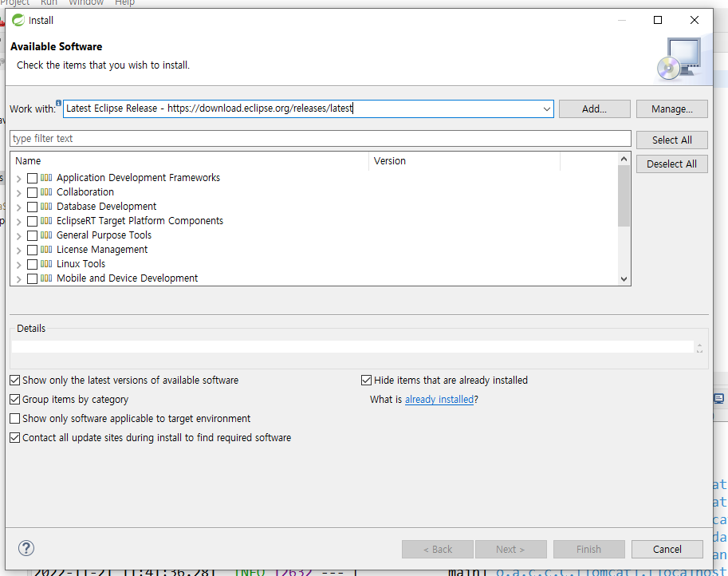Toggle Show only the latest versions option
Image resolution: width=728 pixels, height=576 pixels.
pos(15,380)
